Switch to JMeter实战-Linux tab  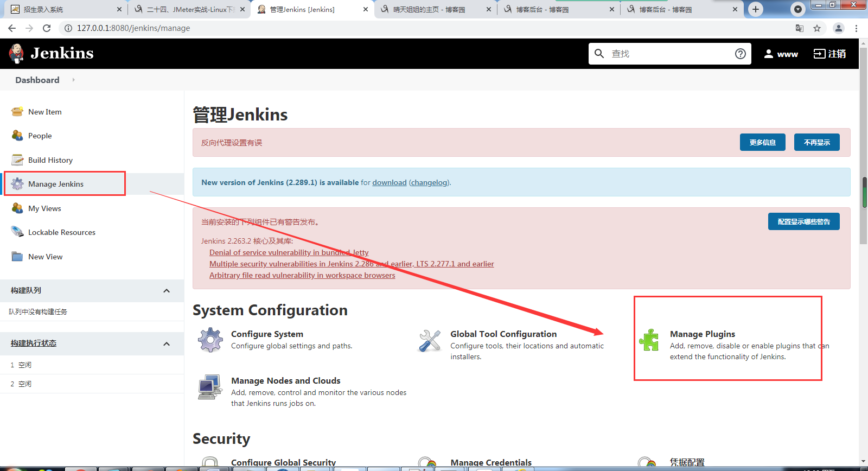190,9
